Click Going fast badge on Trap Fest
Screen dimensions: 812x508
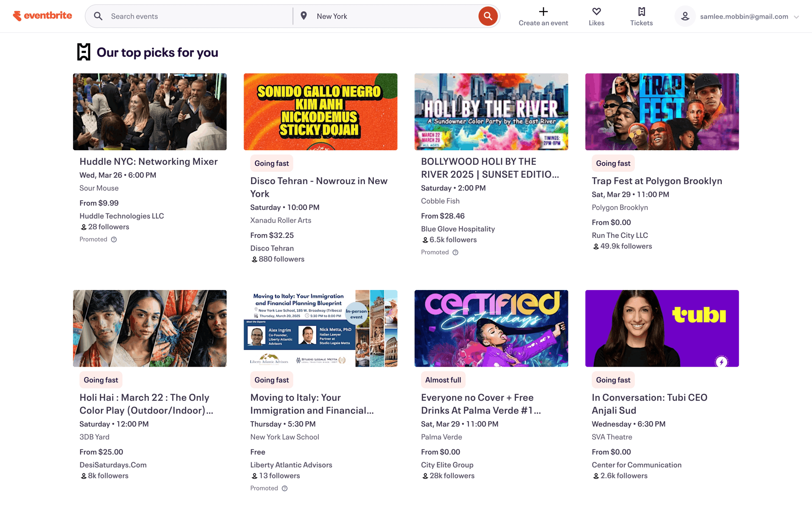[x=613, y=163]
